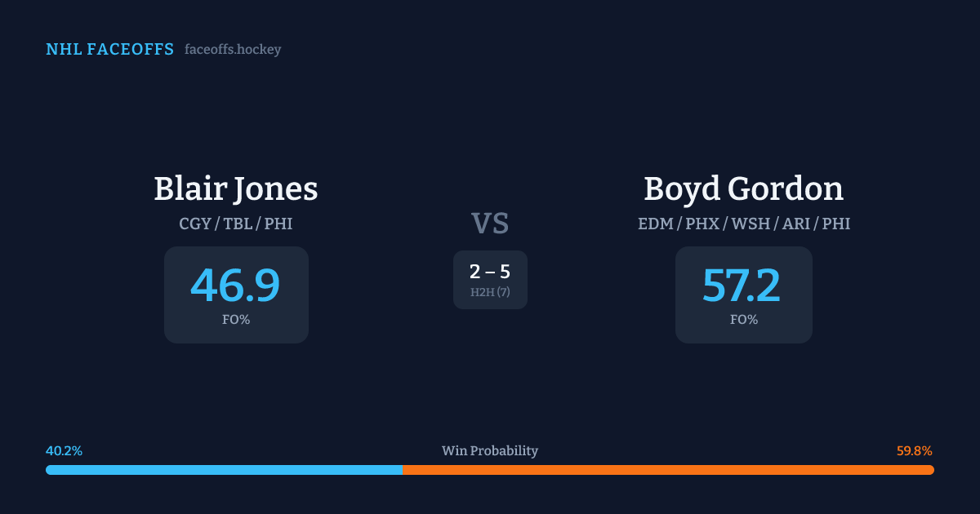Select the Blair Jones player name
Viewport: 980px width, 514px height.
click(x=236, y=189)
